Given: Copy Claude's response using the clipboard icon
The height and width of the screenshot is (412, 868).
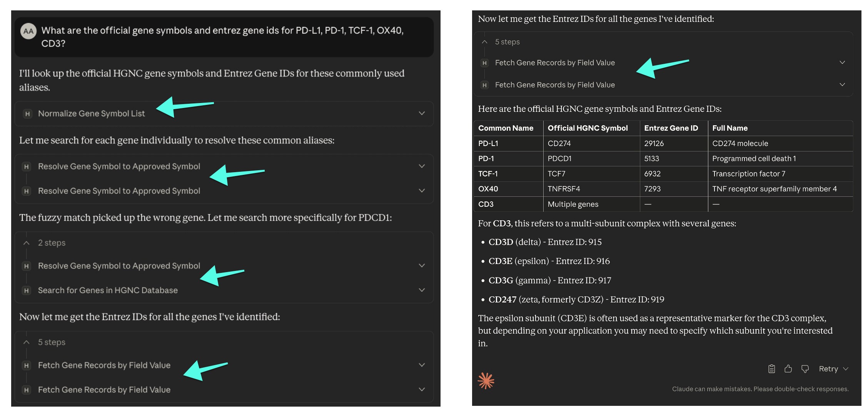Looking at the screenshot, I should pyautogui.click(x=772, y=369).
